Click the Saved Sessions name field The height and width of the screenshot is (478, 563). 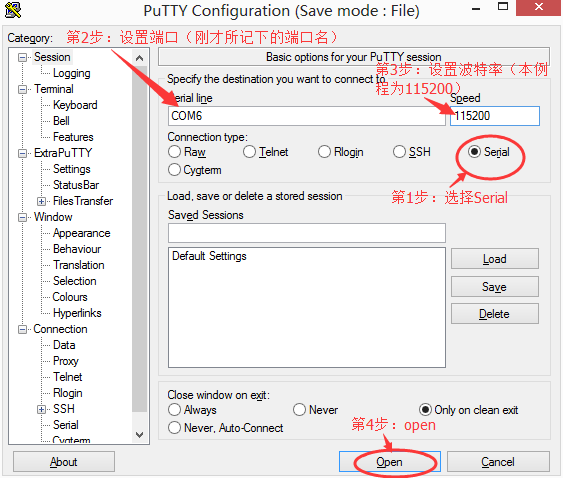coord(307,233)
